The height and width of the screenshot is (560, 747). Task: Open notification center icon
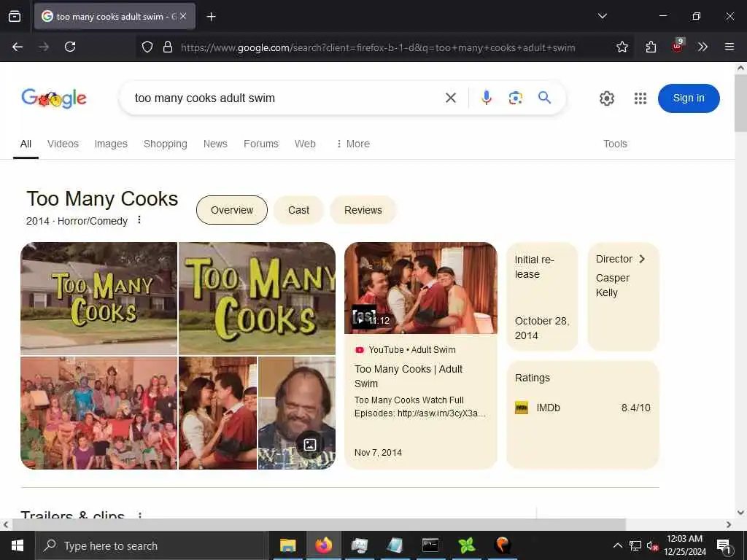coord(724,545)
